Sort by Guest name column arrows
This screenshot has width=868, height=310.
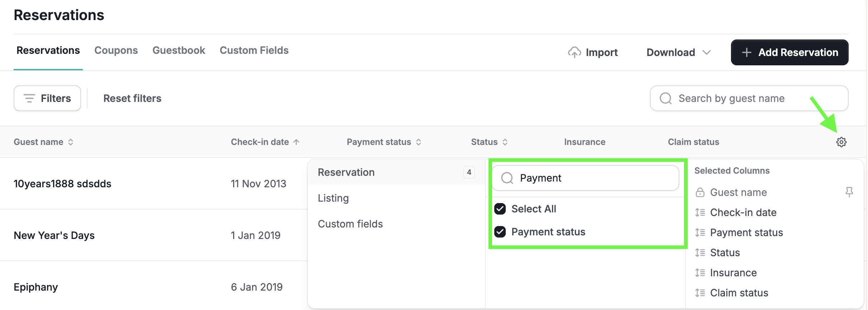tap(71, 142)
